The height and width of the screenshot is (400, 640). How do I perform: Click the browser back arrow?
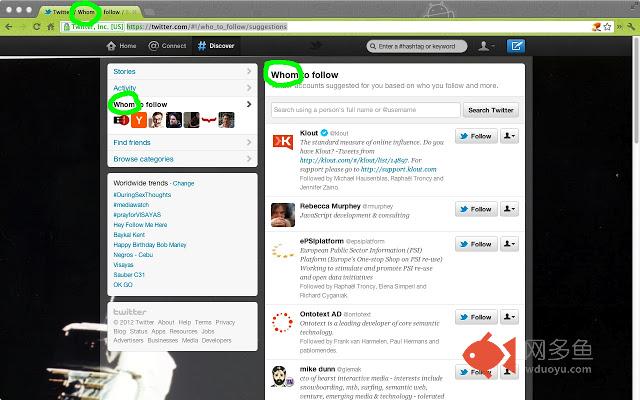9,27
